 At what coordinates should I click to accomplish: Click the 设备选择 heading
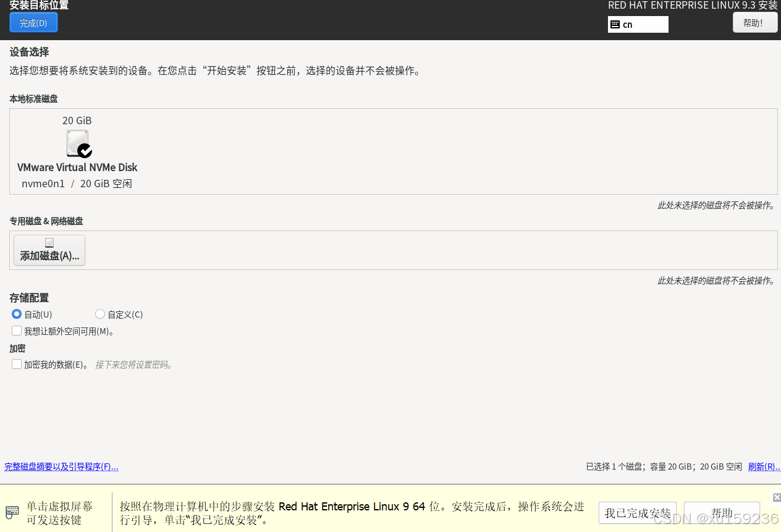pos(29,52)
